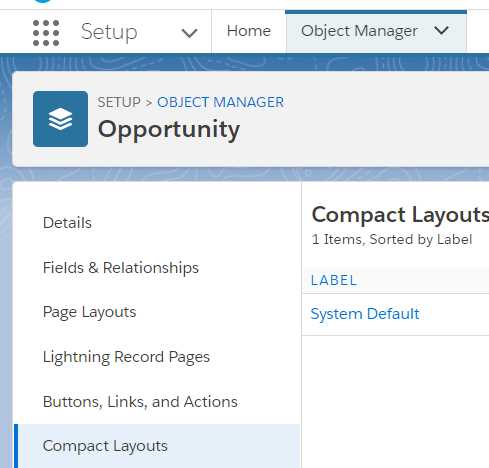Select the Object Manager tab
Viewport: 489px width, 468px height.
[359, 31]
